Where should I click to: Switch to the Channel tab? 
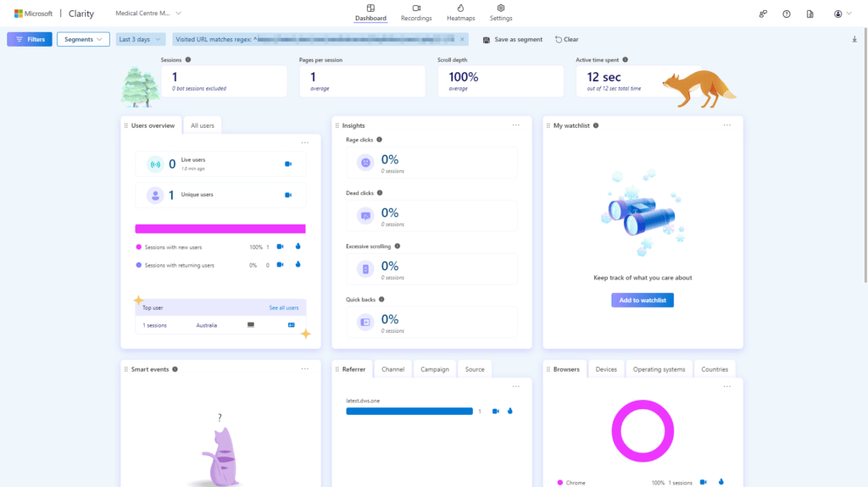click(x=393, y=369)
